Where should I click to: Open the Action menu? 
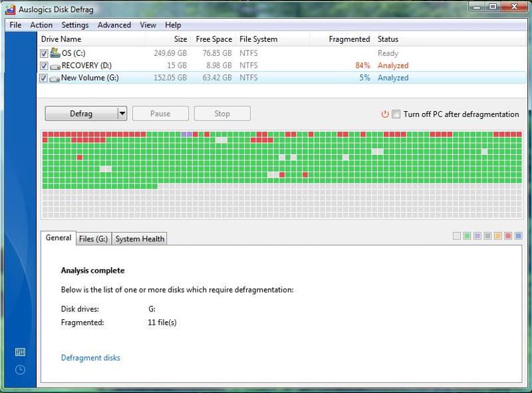[x=41, y=25]
